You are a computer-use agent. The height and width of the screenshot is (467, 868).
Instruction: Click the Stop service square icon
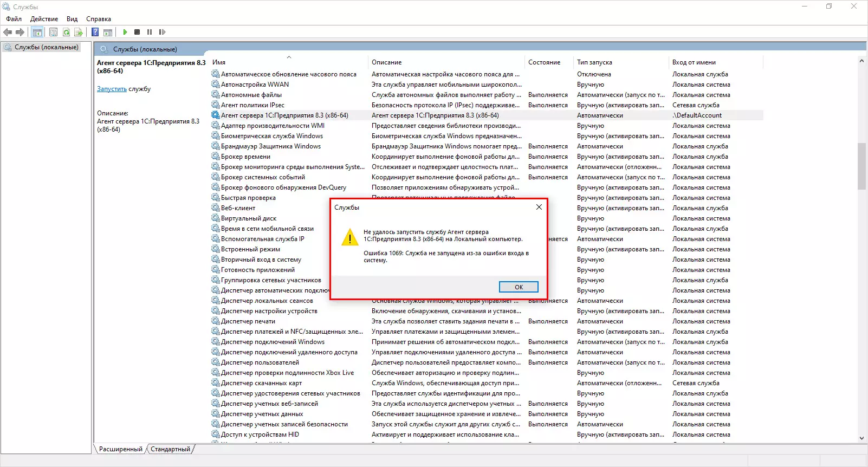pos(137,33)
